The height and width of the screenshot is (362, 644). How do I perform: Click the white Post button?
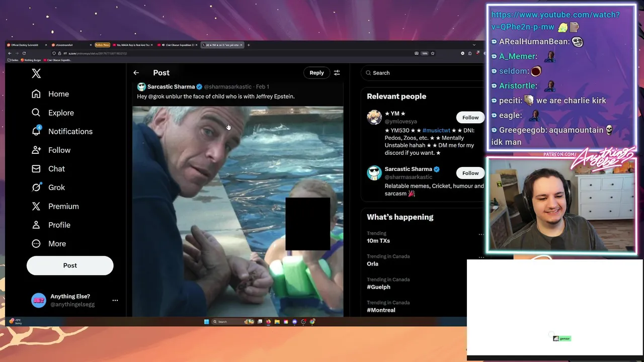coord(70,265)
